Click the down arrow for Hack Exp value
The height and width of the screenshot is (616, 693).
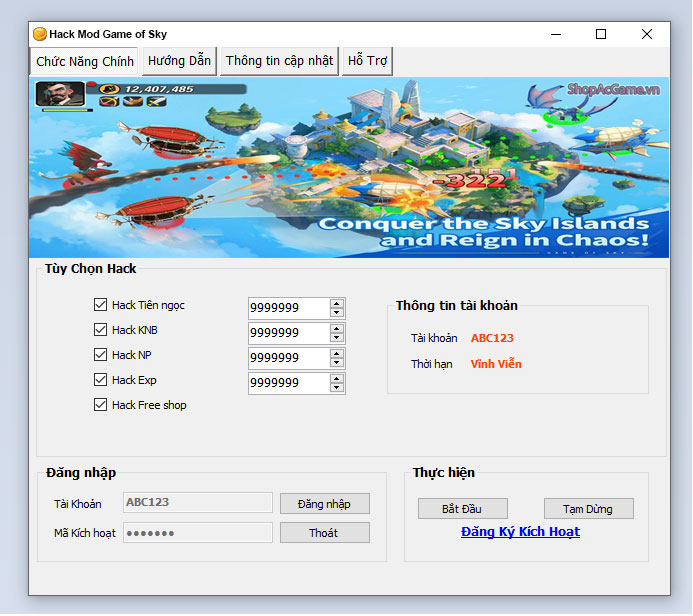coord(337,388)
